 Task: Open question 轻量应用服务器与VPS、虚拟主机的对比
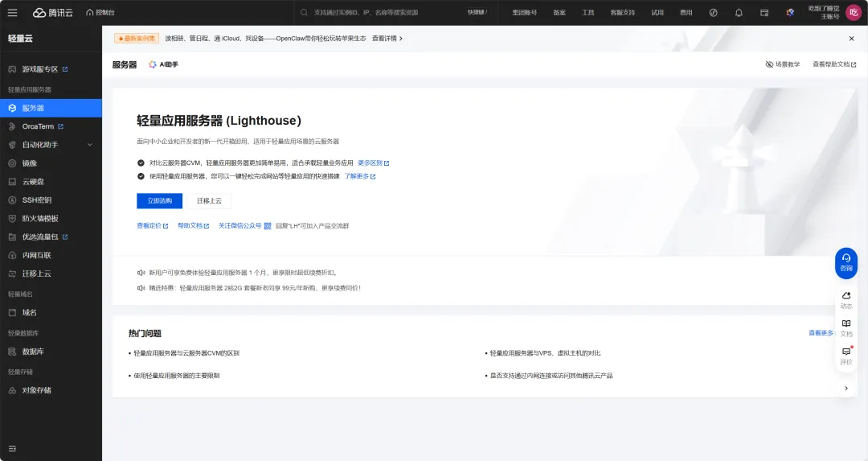click(x=545, y=353)
